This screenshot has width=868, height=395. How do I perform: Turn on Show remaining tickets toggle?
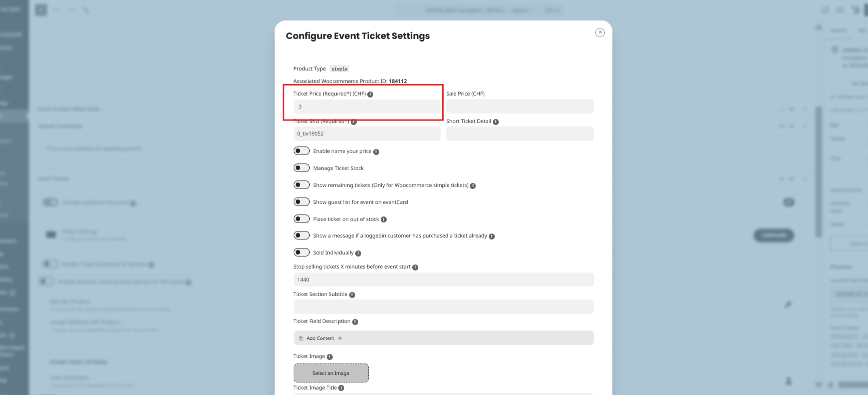[x=301, y=185]
